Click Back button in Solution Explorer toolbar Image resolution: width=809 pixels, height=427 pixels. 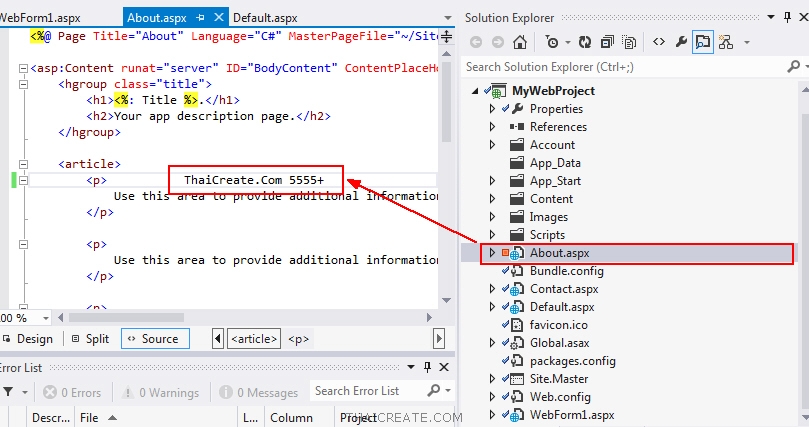point(476,42)
